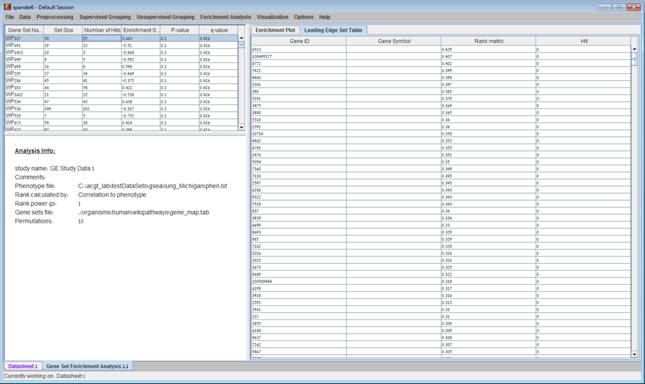Open the Data menu

click(25, 17)
